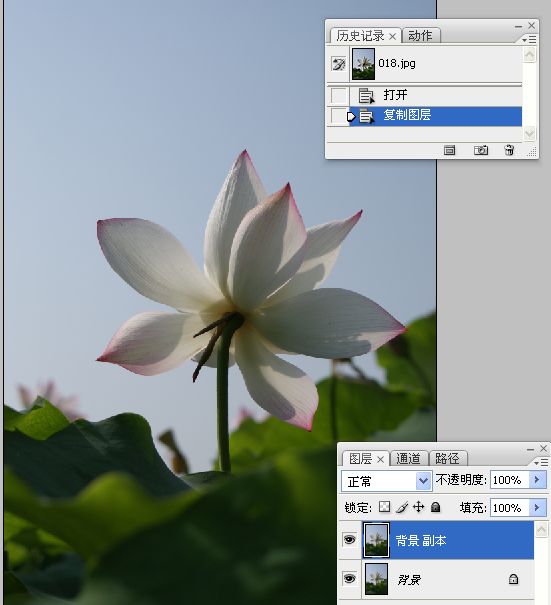This screenshot has height=605, width=551.
Task: Switch to 历史记录 tab
Action: pos(360,36)
